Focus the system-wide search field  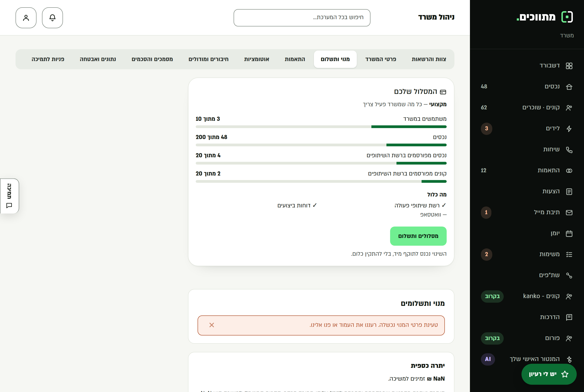coord(302,18)
